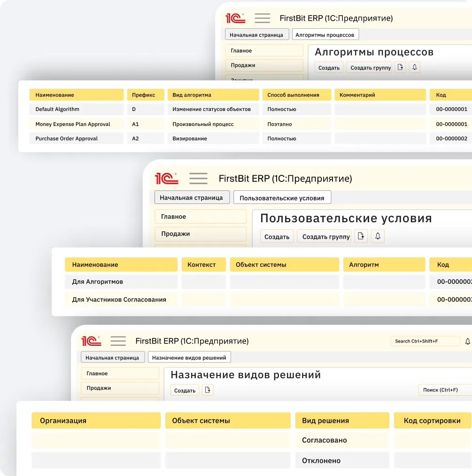Click copy-document icon next to Создать in Назначение видов решений

208,390
